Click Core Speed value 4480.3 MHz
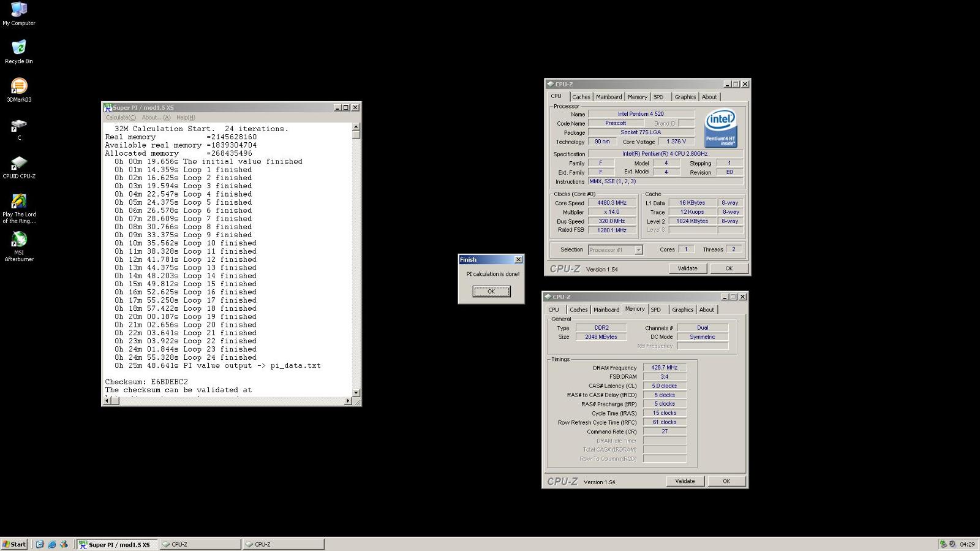This screenshot has width=980, height=551. click(x=612, y=203)
